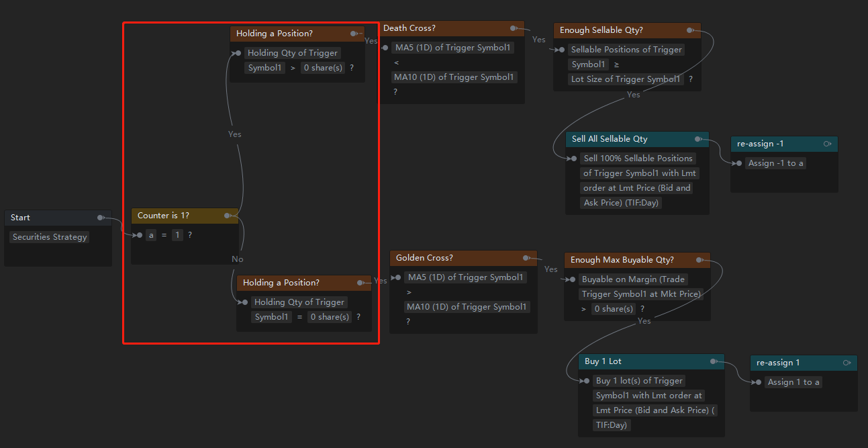The height and width of the screenshot is (448, 868).
Task: Click the hollow output port on re-assign 1 node
Action: (847, 363)
